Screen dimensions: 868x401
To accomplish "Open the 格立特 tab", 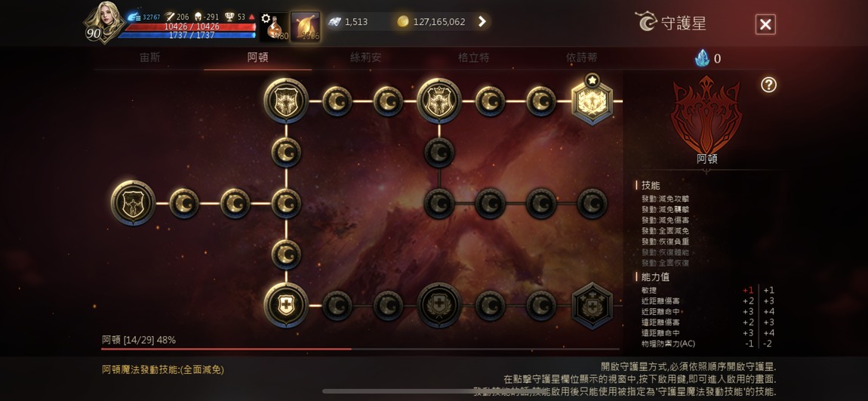I will [473, 57].
